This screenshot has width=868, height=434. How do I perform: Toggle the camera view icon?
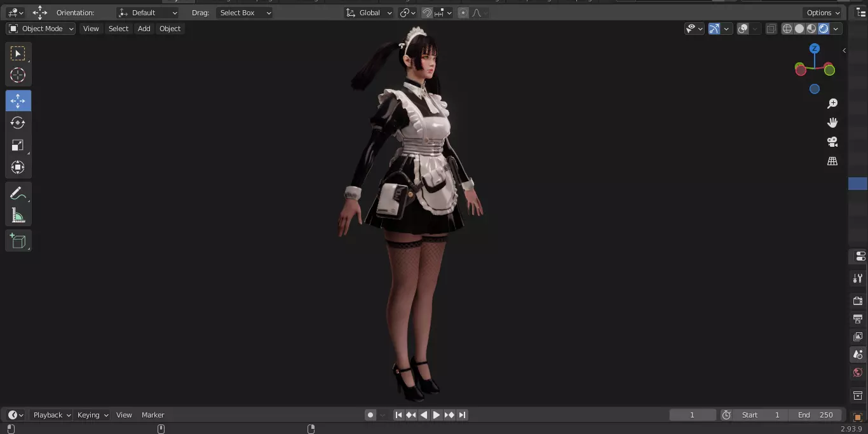[x=832, y=142]
